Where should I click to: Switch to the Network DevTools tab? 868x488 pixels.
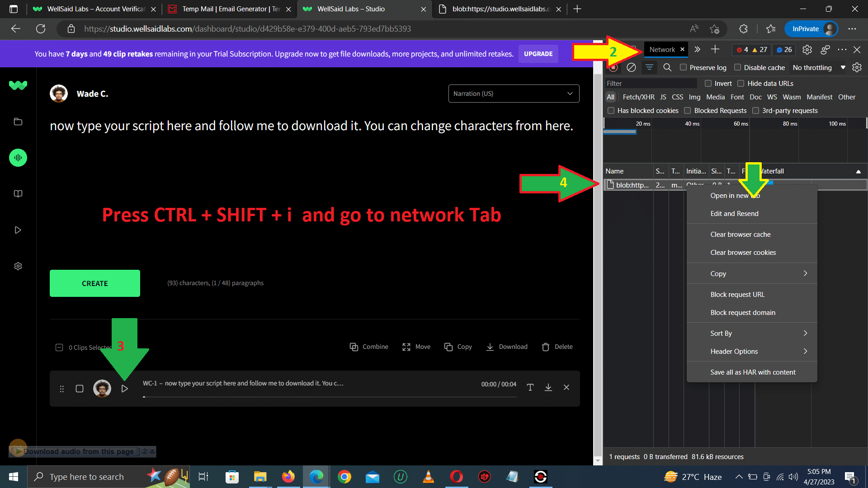click(662, 50)
